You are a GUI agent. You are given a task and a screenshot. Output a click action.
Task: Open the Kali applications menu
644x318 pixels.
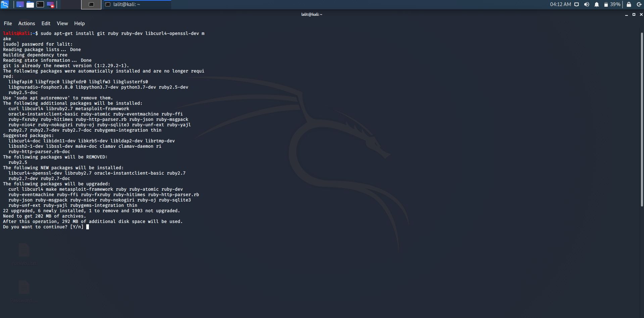pyautogui.click(x=4, y=4)
